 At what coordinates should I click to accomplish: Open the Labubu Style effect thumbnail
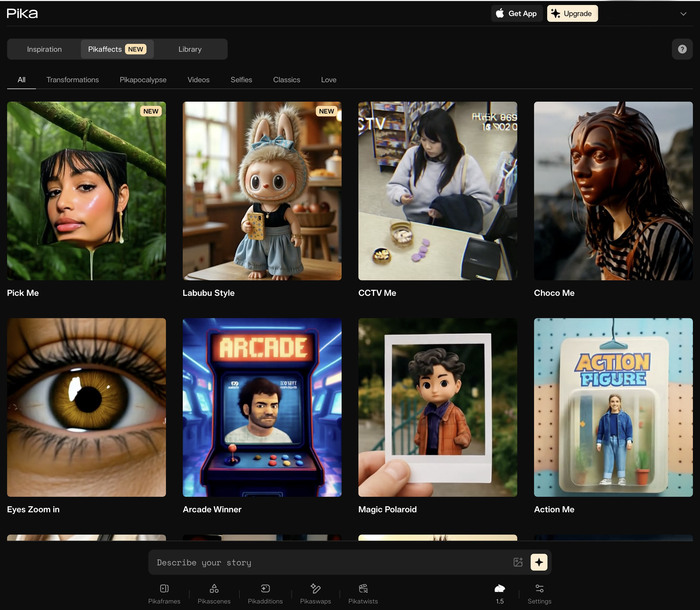[x=262, y=190]
